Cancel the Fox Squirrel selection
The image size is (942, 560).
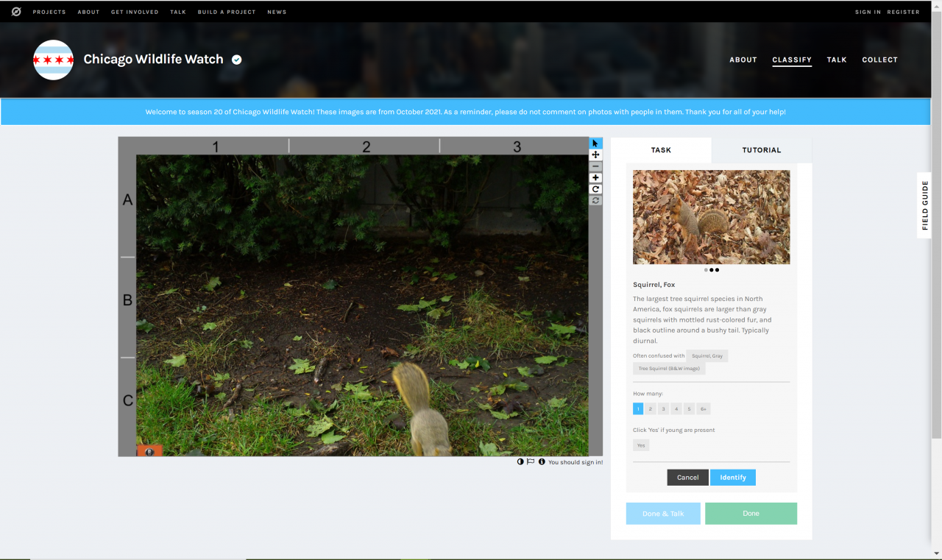(x=688, y=478)
